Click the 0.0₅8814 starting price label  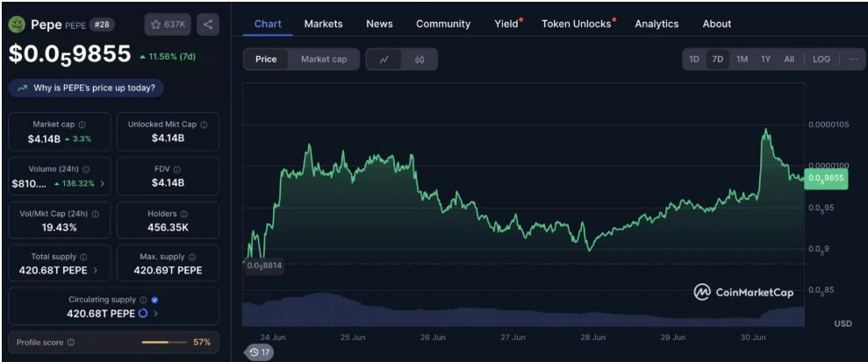point(264,266)
